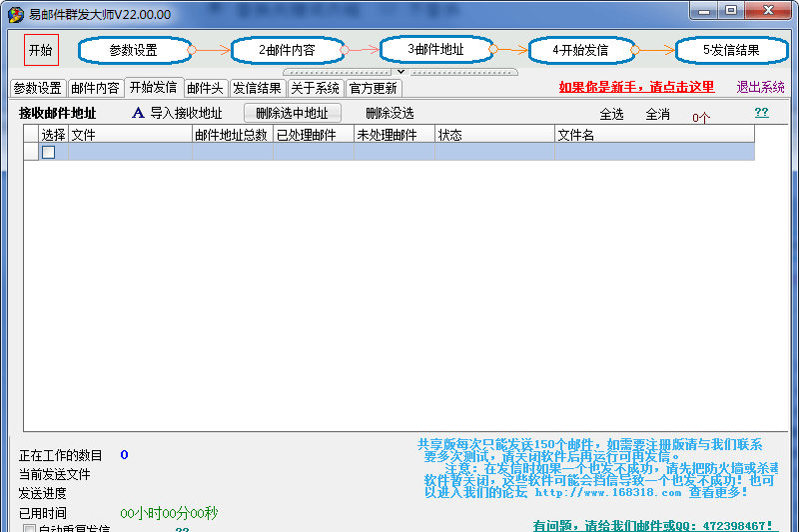The height and width of the screenshot is (532, 799).
Task: Switch to the 参数设置 tab
Action: (38, 88)
